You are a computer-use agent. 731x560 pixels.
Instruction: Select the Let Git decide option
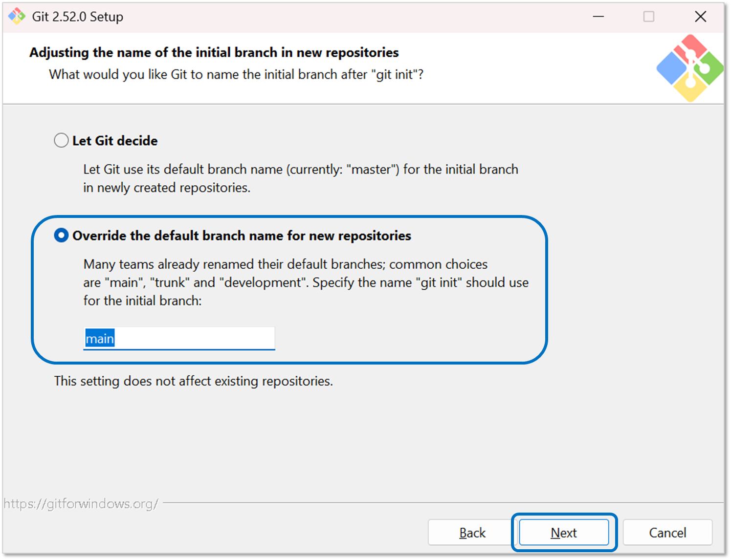[x=61, y=140]
